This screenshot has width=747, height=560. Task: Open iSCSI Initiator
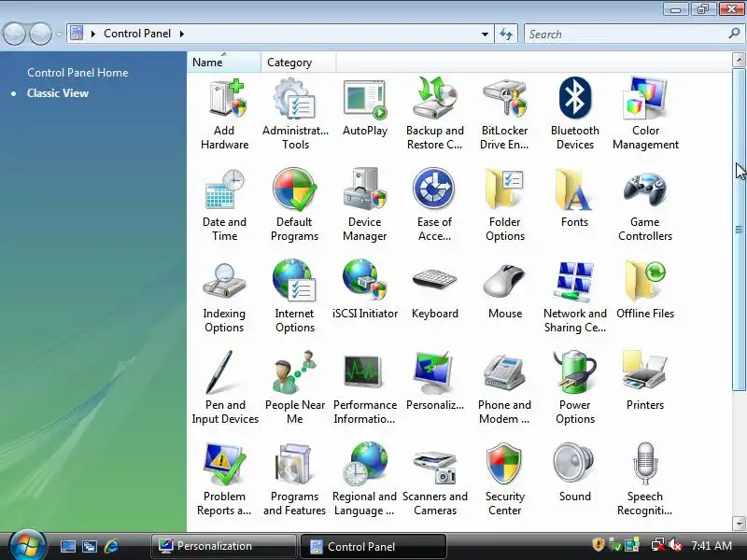365,290
